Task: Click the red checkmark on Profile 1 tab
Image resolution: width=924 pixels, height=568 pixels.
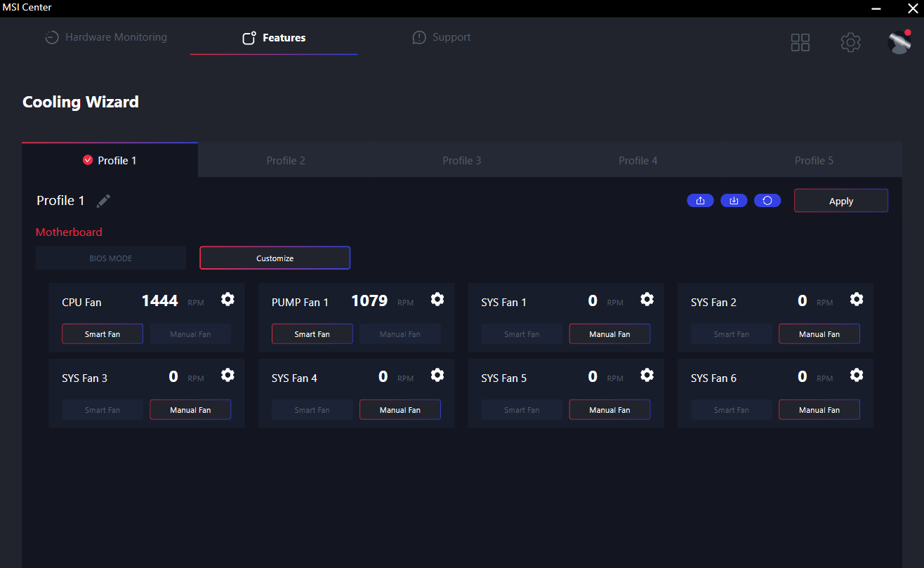Action: point(88,160)
